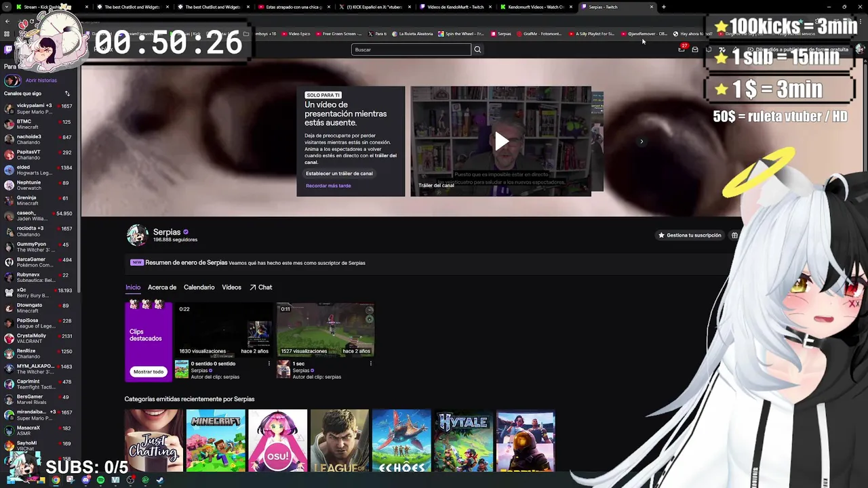Open Steam in the taskbar
The image size is (868, 488).
(x=160, y=481)
